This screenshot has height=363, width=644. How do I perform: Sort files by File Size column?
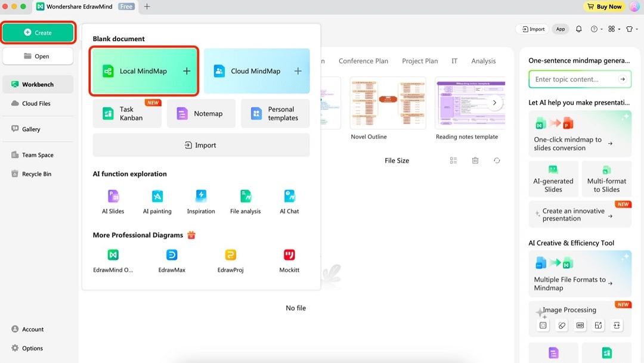[x=397, y=160]
